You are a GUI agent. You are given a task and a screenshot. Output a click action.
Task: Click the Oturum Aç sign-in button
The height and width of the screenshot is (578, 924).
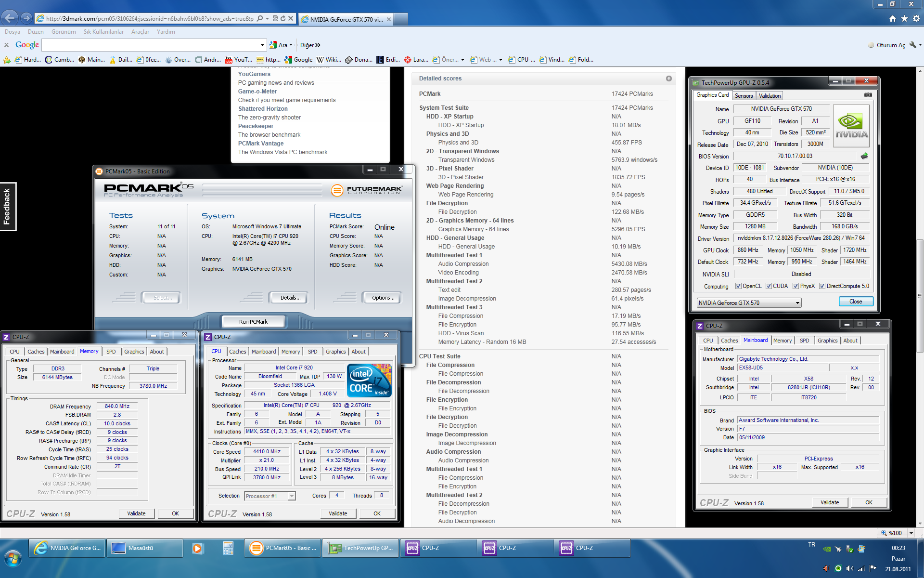click(x=887, y=45)
